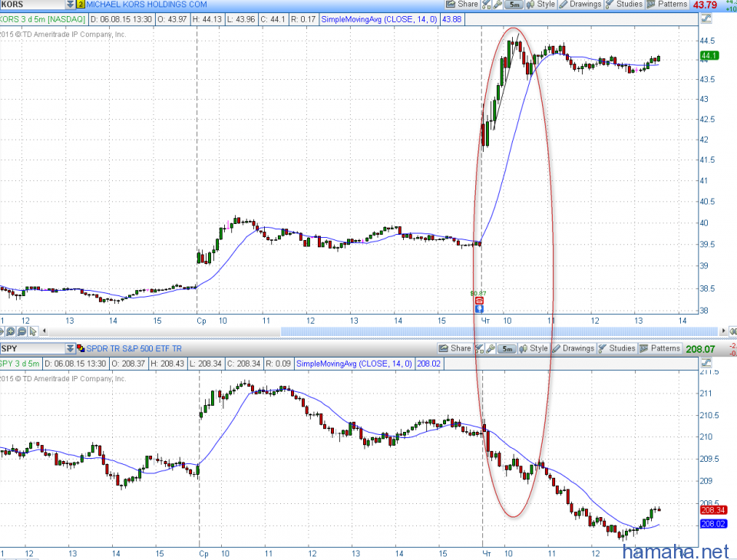Open chart settings wrench in SPY toolbar
This screenshot has height=560, width=737.
pos(491,348)
